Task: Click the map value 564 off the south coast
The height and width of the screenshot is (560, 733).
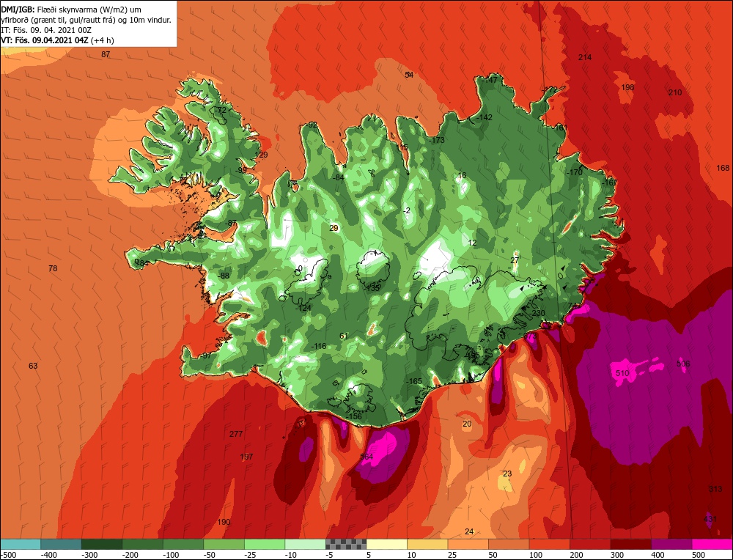Action: coord(367,456)
